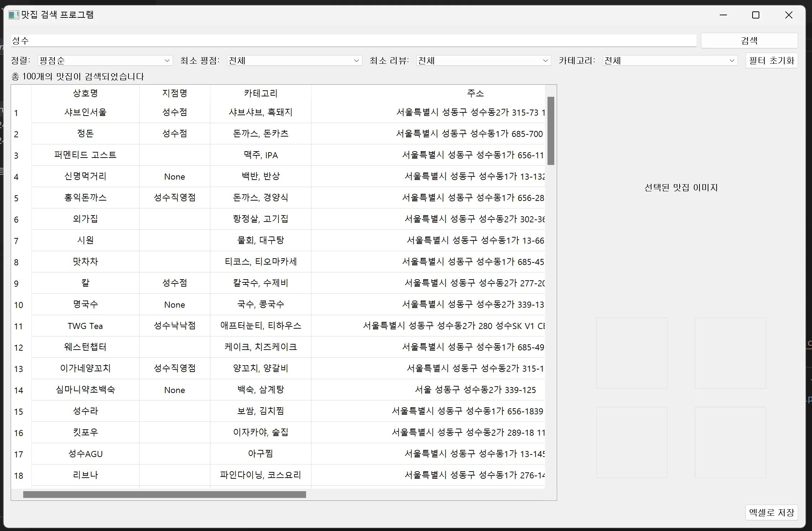This screenshot has height=531, width=812.
Task: Click the 신명먹거리 cell
Action: 85,176
